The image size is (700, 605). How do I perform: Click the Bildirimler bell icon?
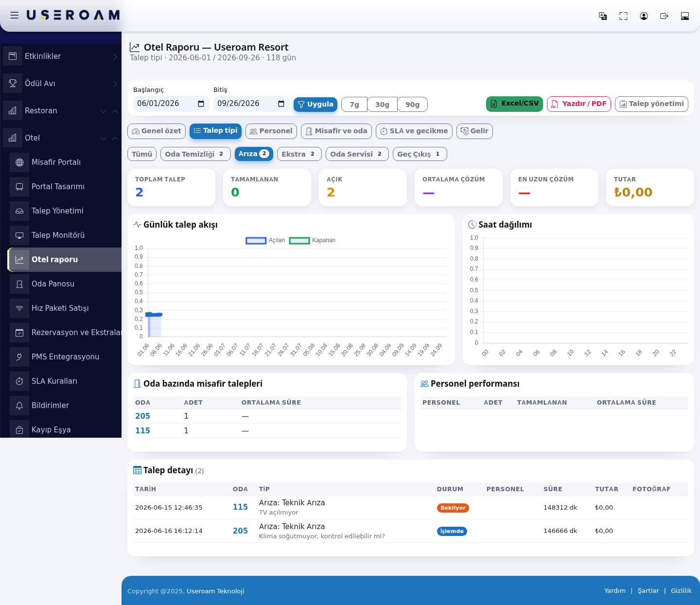coord(19,406)
